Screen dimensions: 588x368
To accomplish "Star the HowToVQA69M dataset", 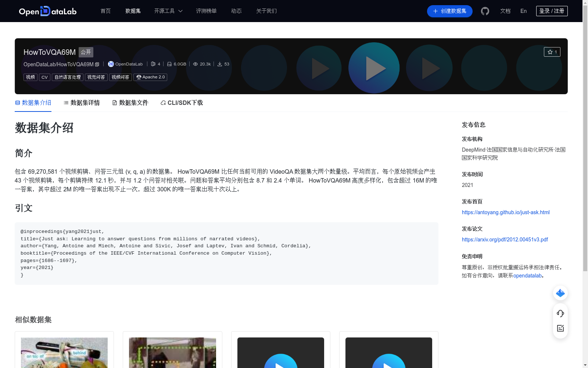I will click(552, 52).
